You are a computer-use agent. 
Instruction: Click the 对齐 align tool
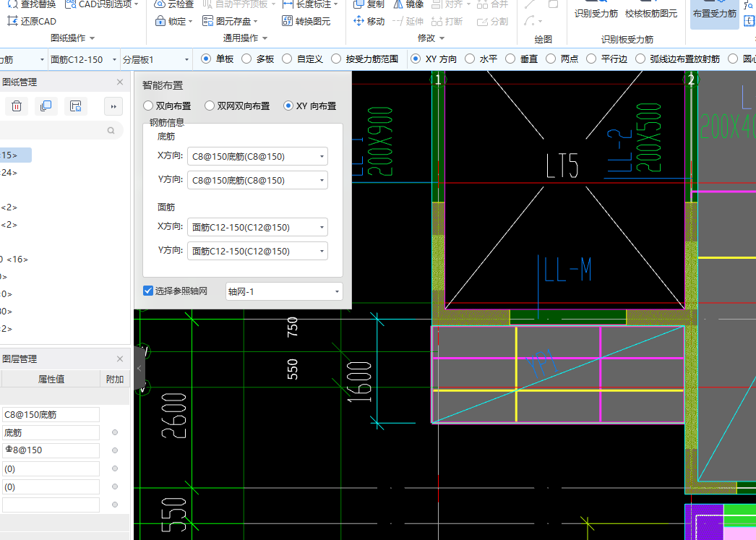coord(451,4)
